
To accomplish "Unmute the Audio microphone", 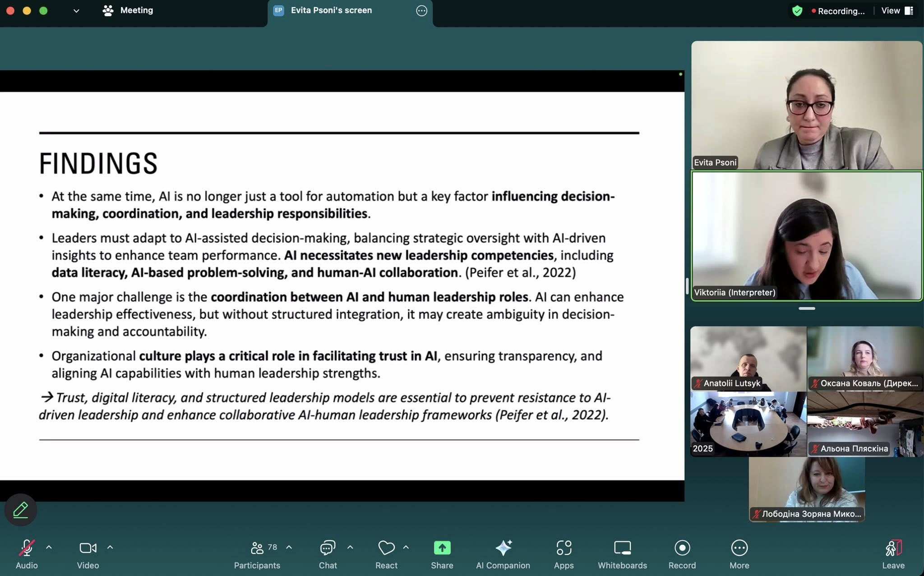I will [27, 548].
